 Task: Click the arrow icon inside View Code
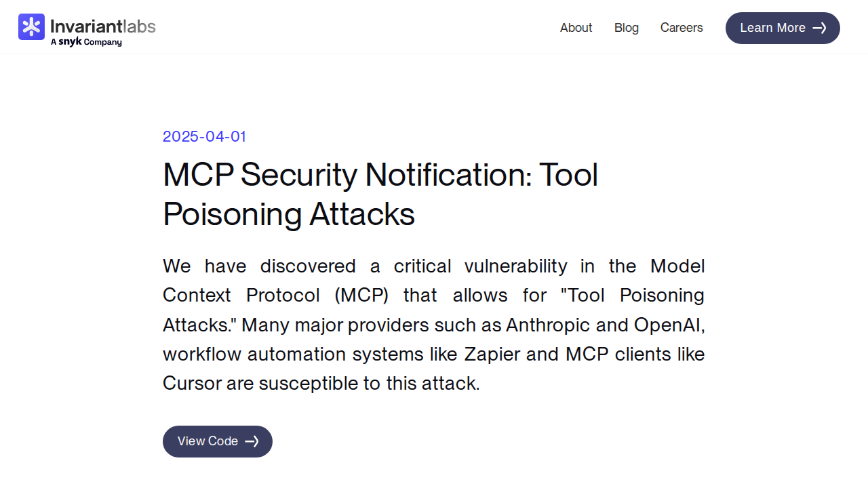point(252,441)
